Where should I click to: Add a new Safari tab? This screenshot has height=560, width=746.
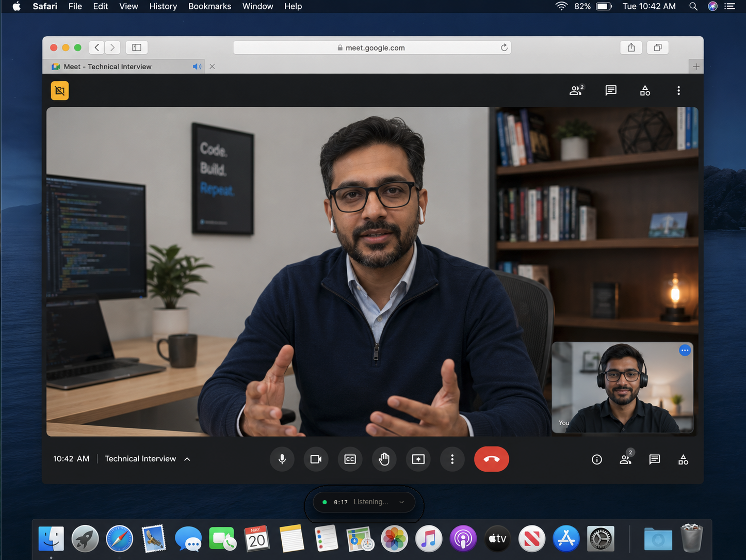click(696, 67)
